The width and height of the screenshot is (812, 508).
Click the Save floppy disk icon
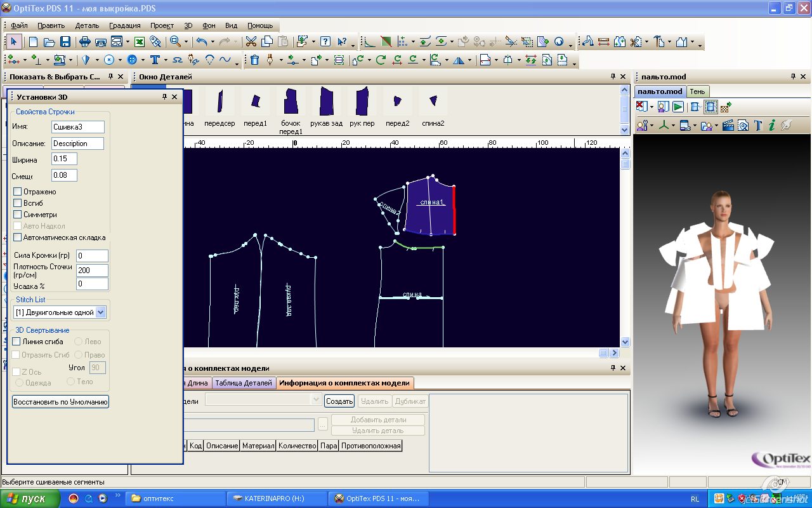tap(65, 42)
